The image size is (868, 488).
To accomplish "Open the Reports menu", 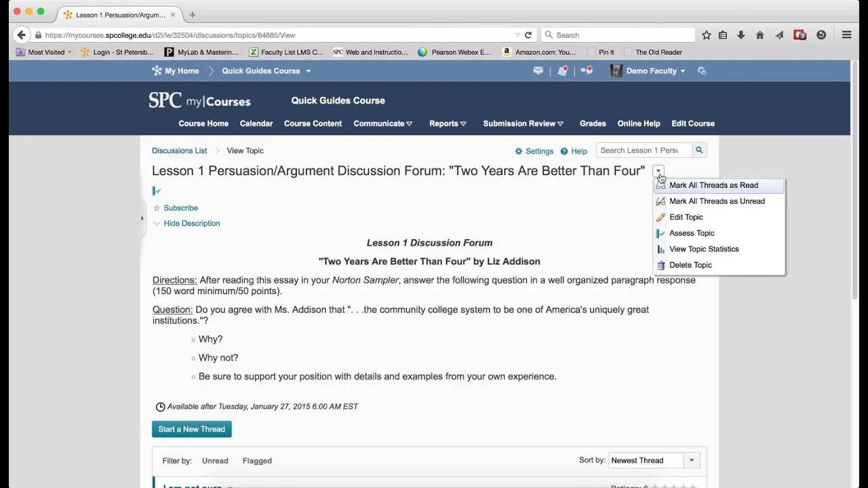I will pos(448,123).
